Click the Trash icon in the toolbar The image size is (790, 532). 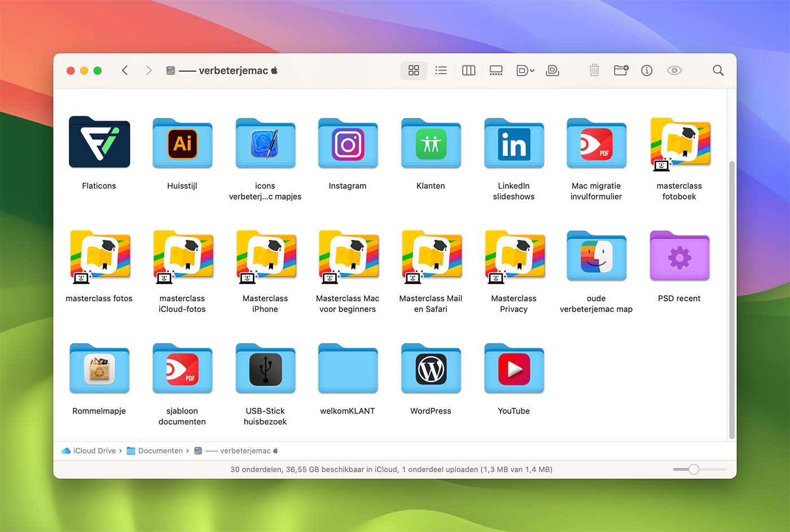pyautogui.click(x=594, y=70)
